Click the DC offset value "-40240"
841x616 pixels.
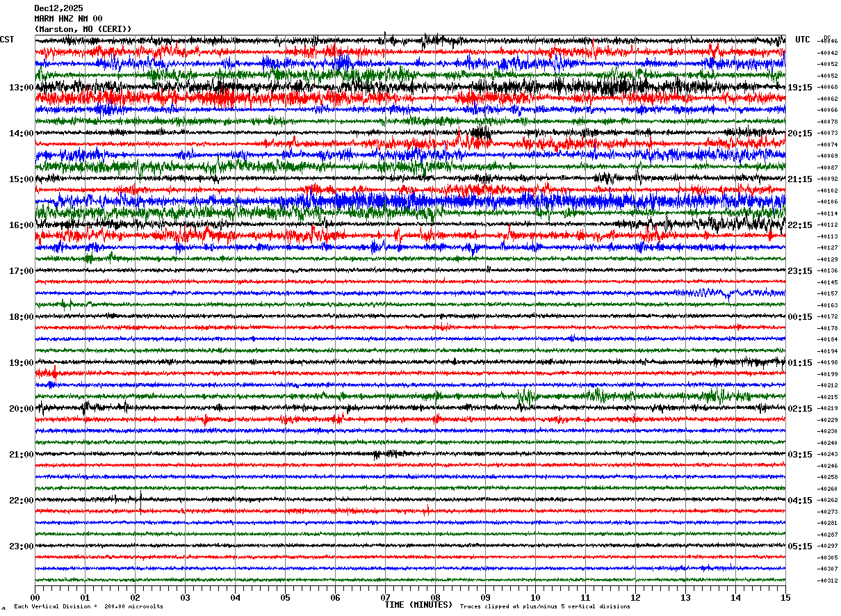(x=828, y=443)
